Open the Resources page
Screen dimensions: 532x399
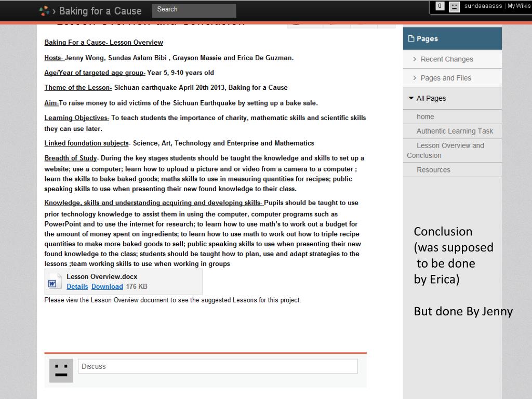click(433, 170)
